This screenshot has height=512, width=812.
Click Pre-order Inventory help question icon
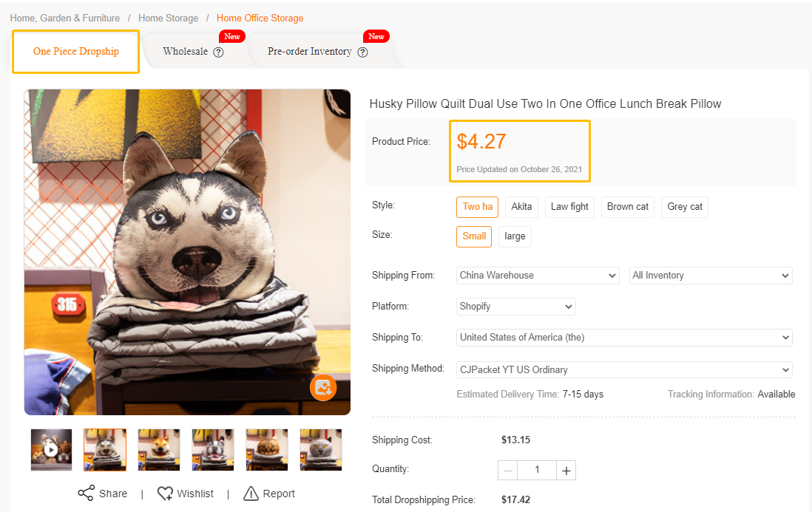pos(362,52)
